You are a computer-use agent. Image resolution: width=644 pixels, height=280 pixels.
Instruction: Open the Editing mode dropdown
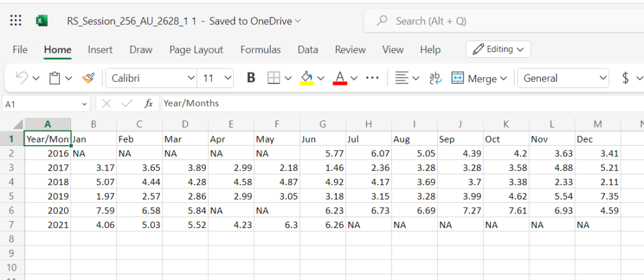coord(498,49)
